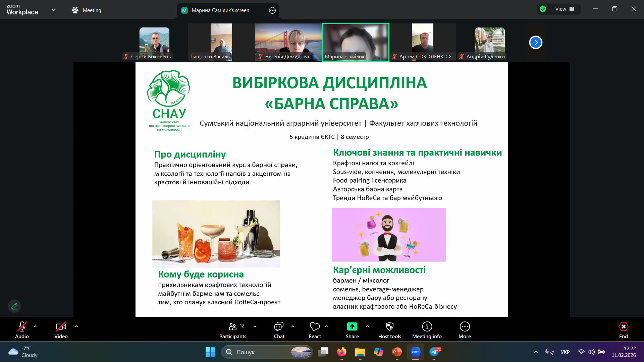The width and height of the screenshot is (644, 362).
Task: Expand the Share options arrow
Action: tap(368, 326)
